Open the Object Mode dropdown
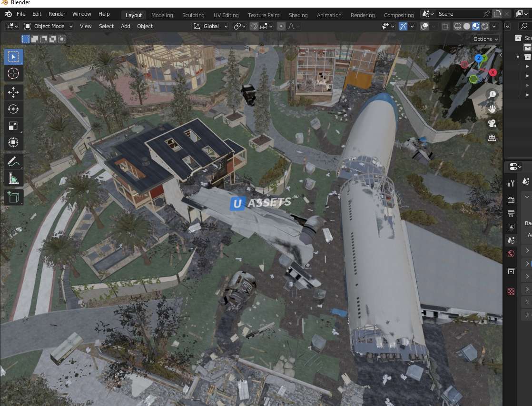 click(x=49, y=26)
